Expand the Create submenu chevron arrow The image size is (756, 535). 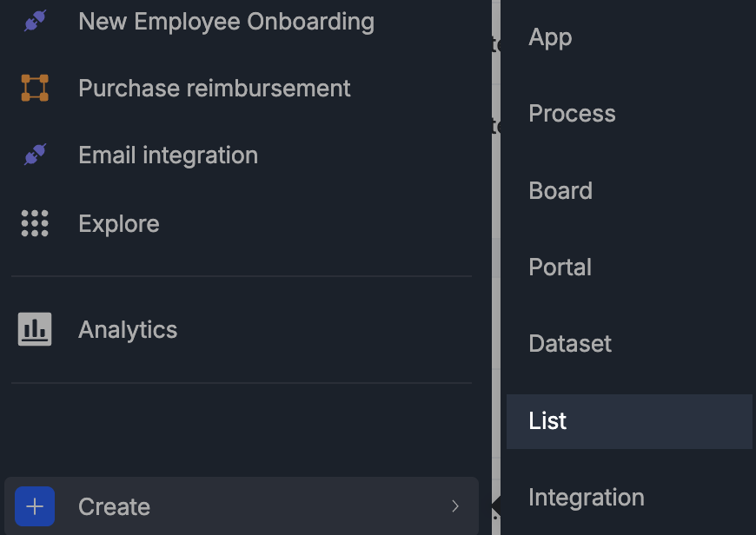(x=455, y=506)
